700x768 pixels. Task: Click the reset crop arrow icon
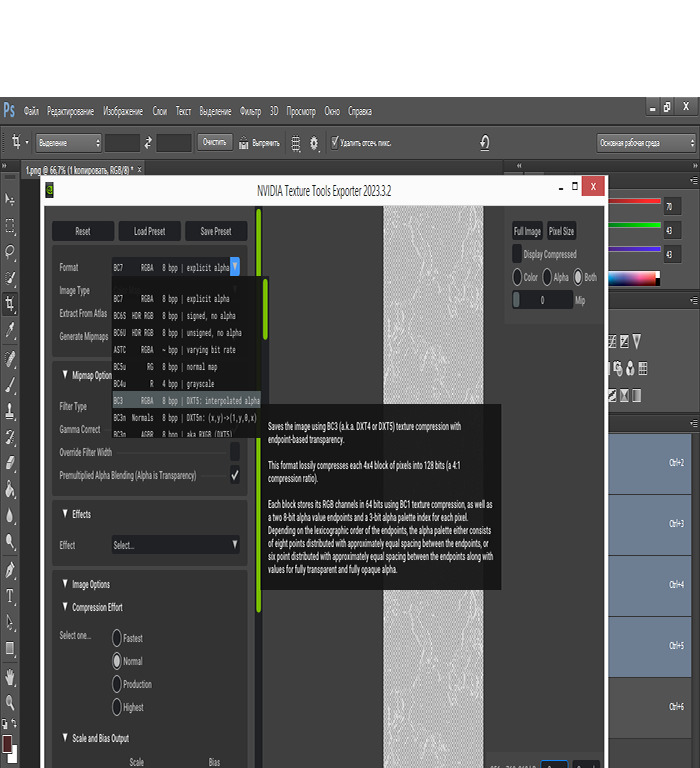(x=484, y=143)
